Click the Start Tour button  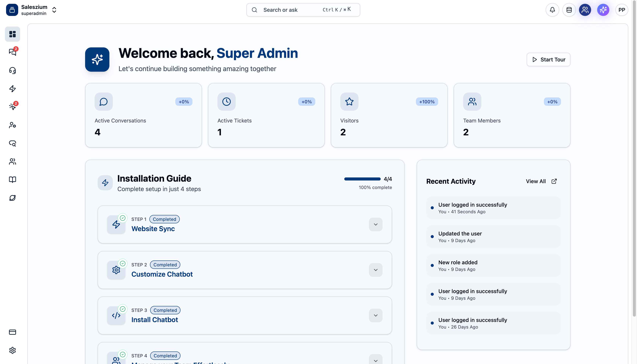click(x=548, y=60)
